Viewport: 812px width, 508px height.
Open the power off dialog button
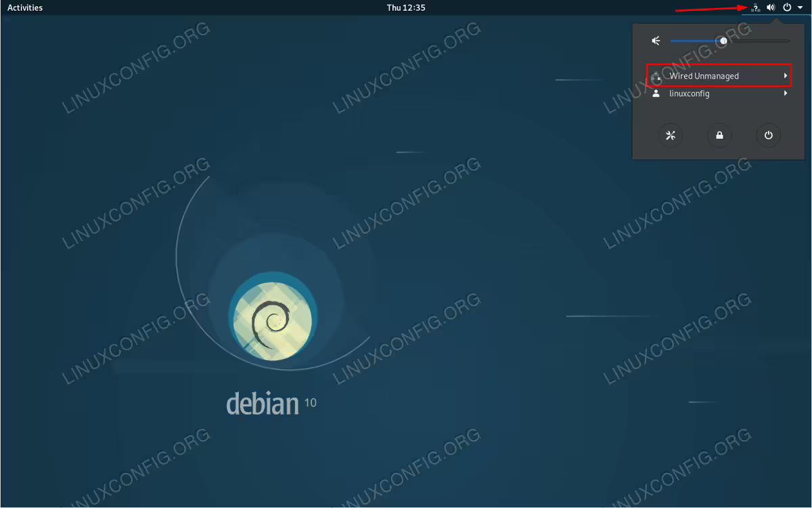coord(769,135)
